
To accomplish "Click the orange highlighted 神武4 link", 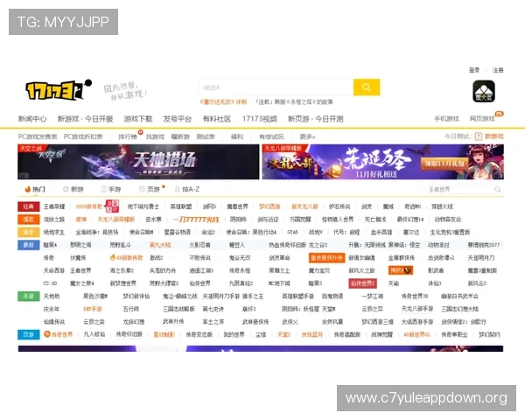I will (x=401, y=270).
